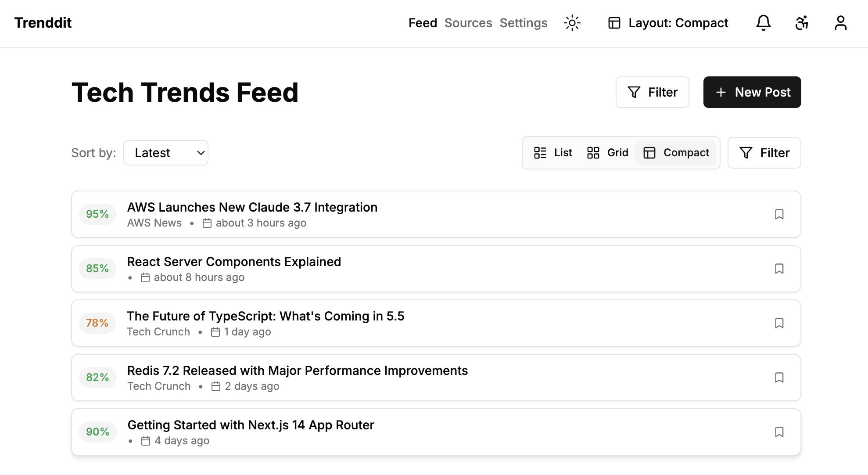868x475 pixels.
Task: Bookmark React Server Components Explained post
Action: [x=779, y=269]
